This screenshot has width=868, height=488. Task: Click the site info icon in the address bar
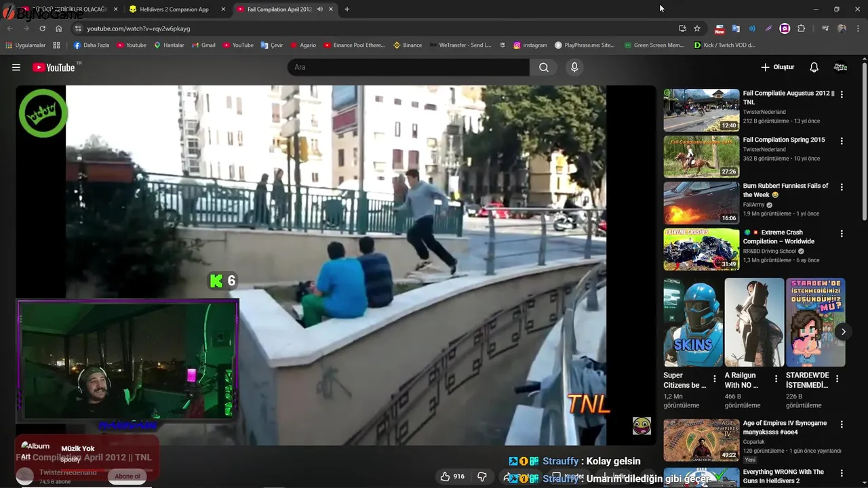[x=78, y=28]
